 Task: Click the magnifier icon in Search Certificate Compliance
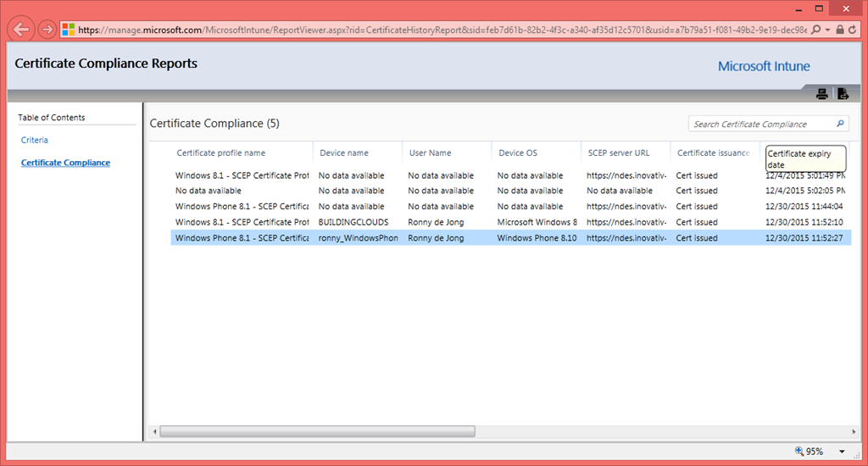(x=840, y=124)
